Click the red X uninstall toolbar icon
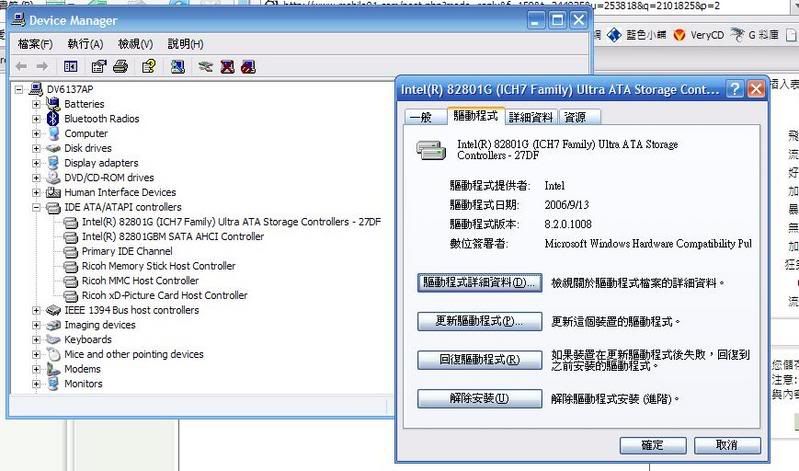The image size is (799, 471). 227,67
